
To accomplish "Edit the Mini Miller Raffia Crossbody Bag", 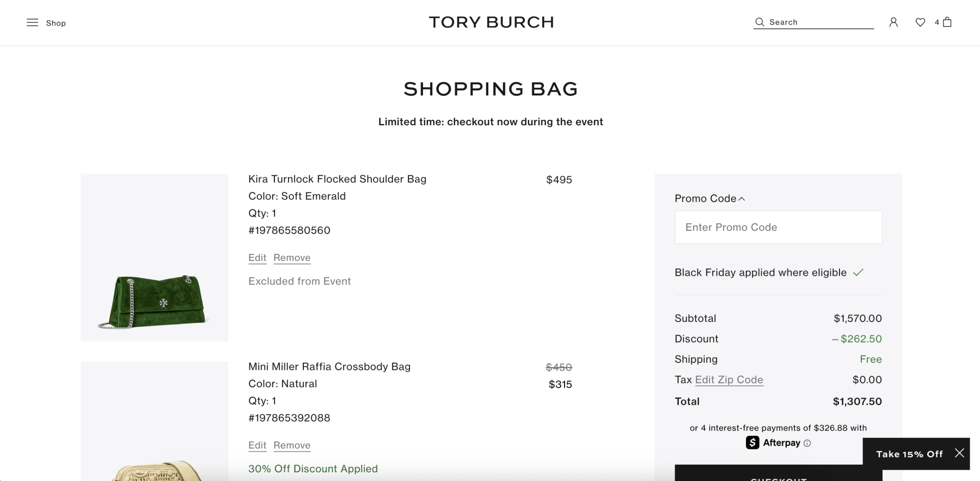I will 257,445.
